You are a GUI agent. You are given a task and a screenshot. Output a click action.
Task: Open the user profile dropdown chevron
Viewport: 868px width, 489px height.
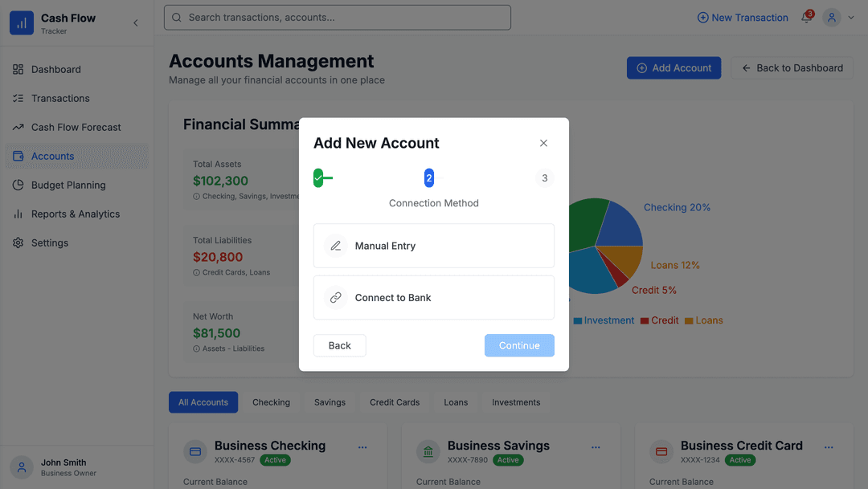(851, 17)
